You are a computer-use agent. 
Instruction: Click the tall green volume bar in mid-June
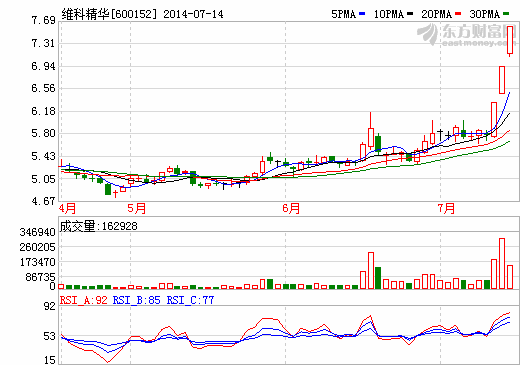(378, 278)
